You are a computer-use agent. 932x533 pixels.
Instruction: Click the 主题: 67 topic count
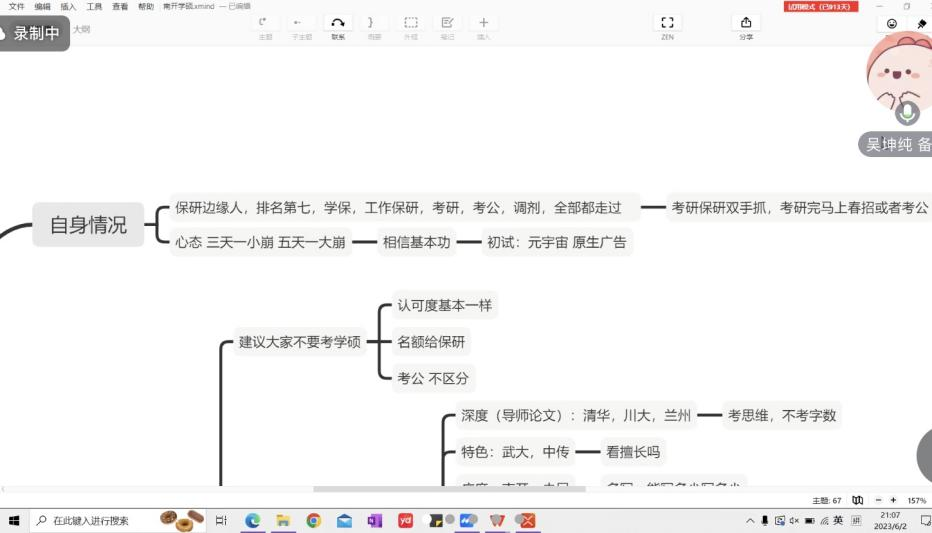click(x=827, y=501)
